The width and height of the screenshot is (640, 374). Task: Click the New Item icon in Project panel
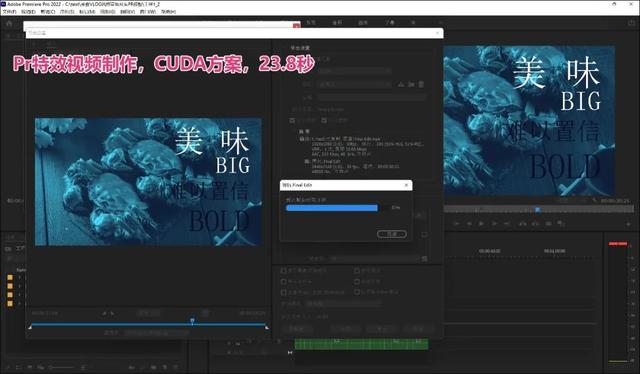(x=165, y=368)
